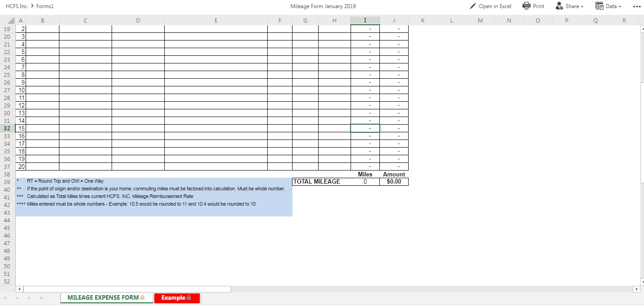
Task: Click the Share person icon
Action: click(559, 6)
